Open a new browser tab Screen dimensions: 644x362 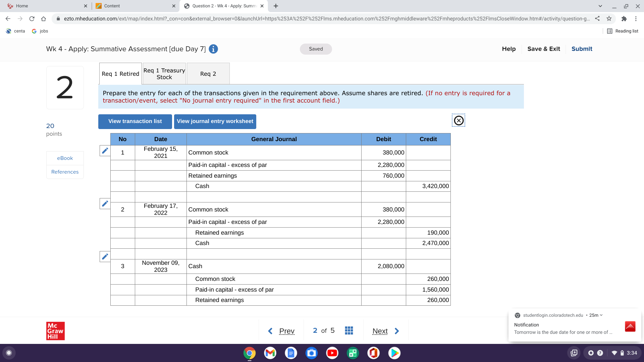(276, 6)
